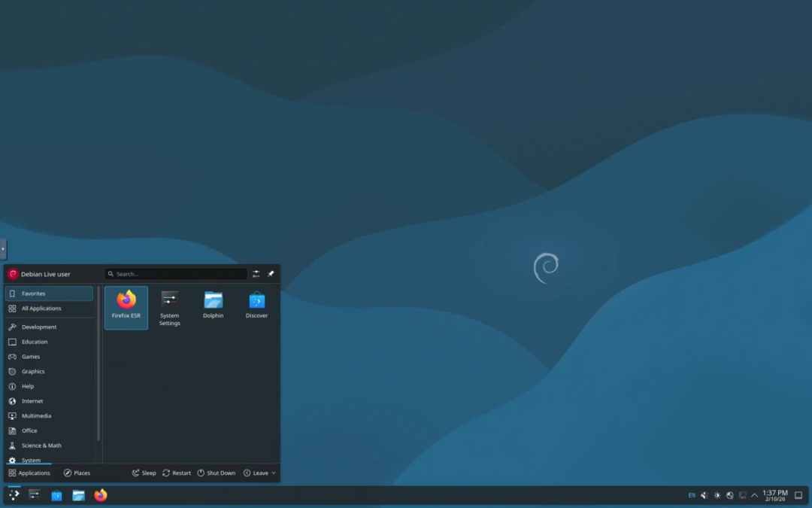Open Discover software center in favorites grid
This screenshot has width=812, height=508.
tap(256, 307)
